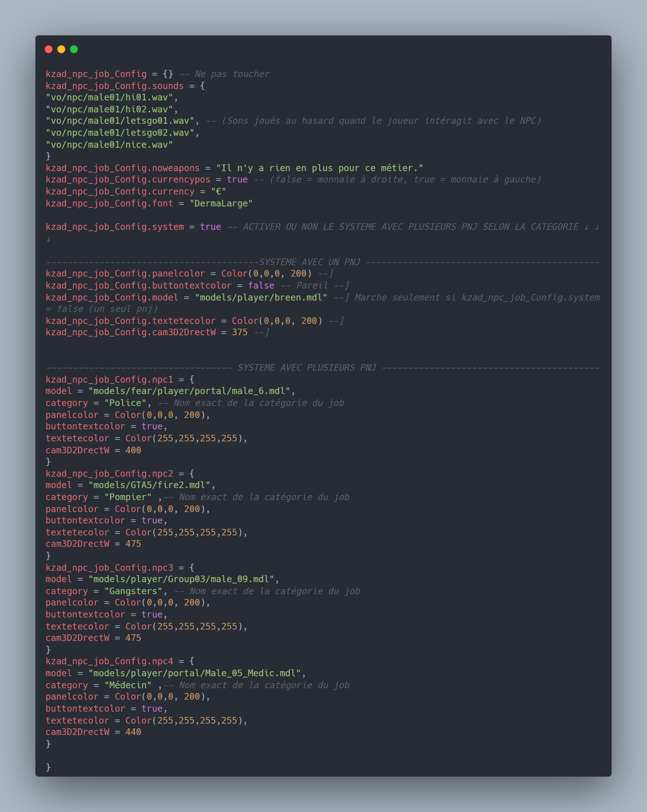647x812 pixels.
Task: Select the "Police" category string
Action: tap(125, 403)
